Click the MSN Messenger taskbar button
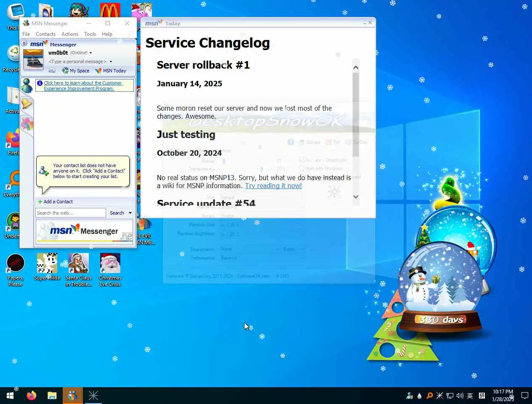Viewport: 532px width, 404px height. coord(72,396)
